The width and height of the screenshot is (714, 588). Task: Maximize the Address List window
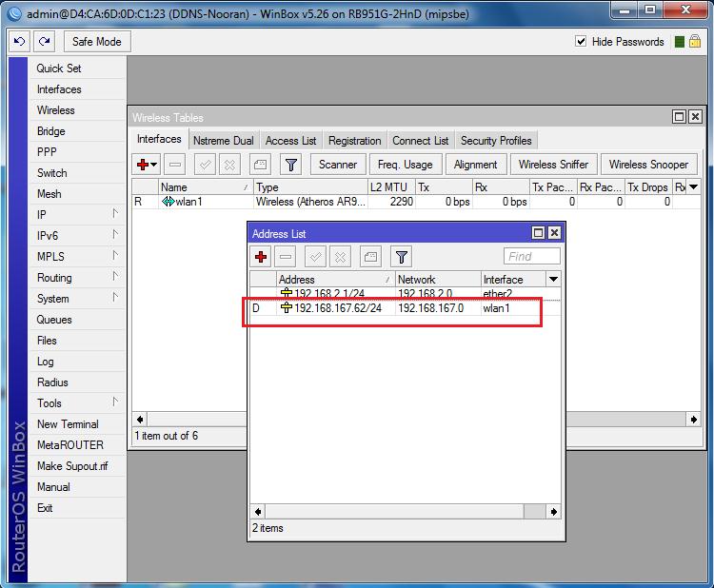538,233
